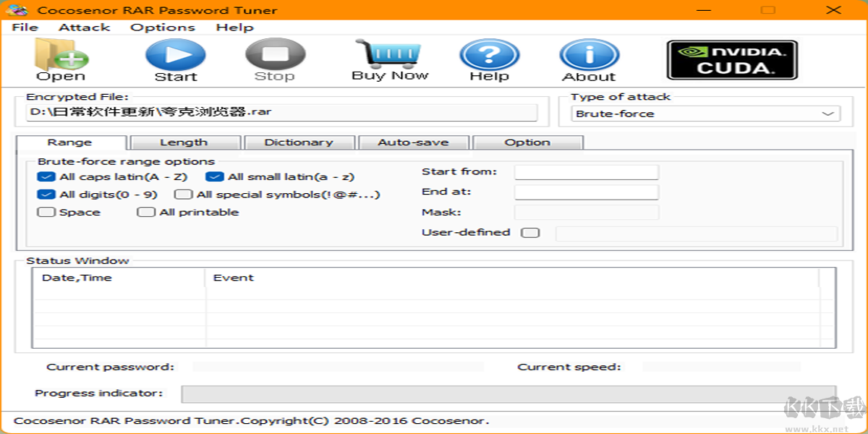
Task: Open the Options menu
Action: point(163,27)
